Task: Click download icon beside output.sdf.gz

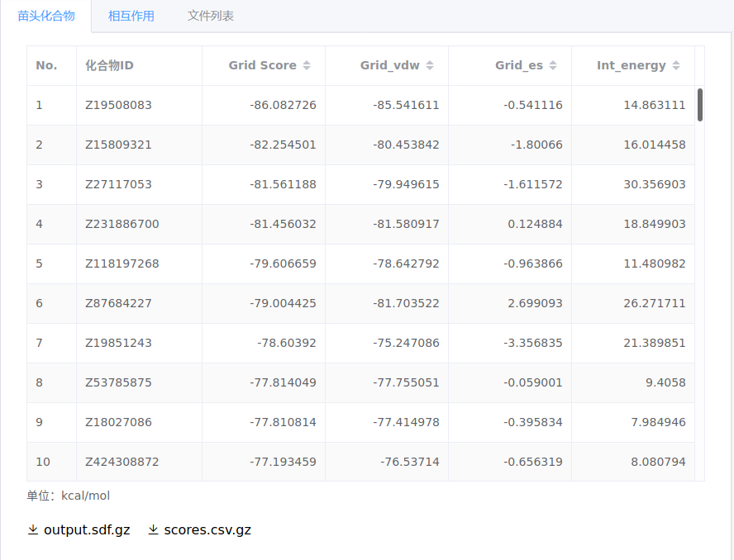Action: 33,530
